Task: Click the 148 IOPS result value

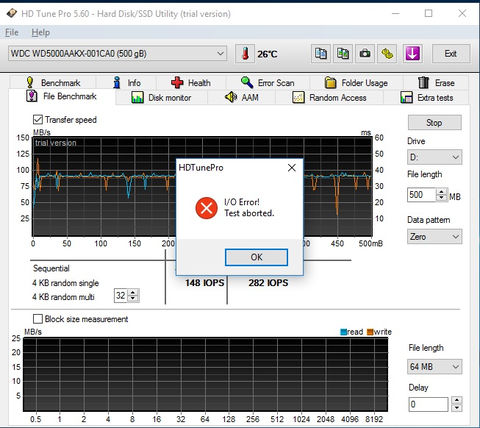Action: coord(205,283)
